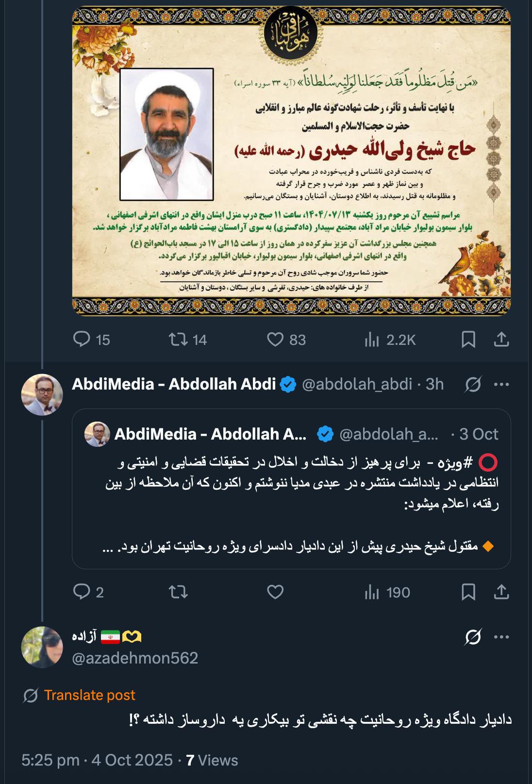The height and width of the screenshot is (784, 532).
Task: Open the funeral announcement image
Action: point(291,160)
